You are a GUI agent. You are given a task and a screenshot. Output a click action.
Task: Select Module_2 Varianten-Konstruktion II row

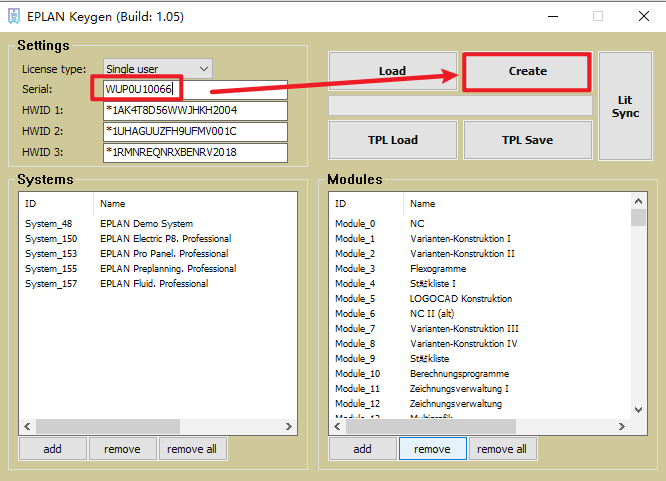click(x=480, y=254)
